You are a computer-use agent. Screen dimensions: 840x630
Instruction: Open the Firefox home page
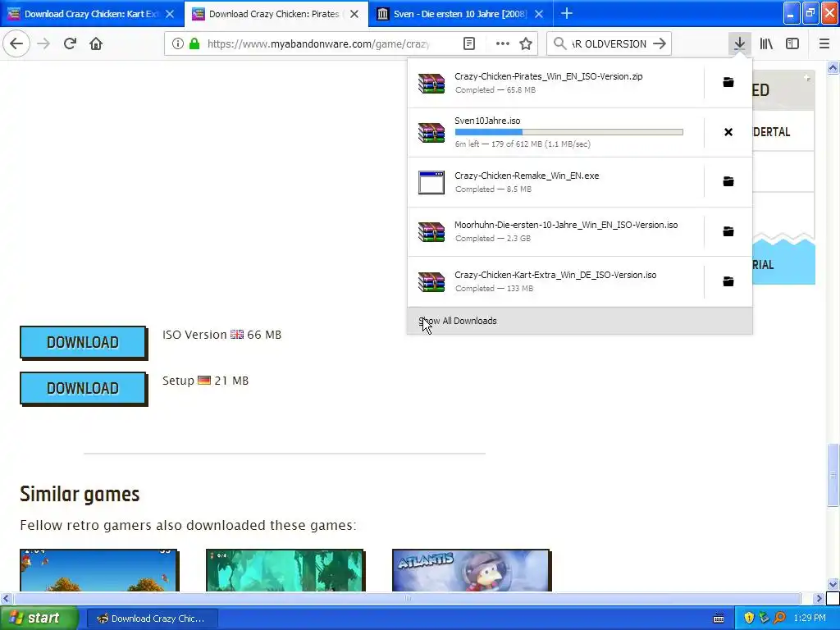pos(96,43)
